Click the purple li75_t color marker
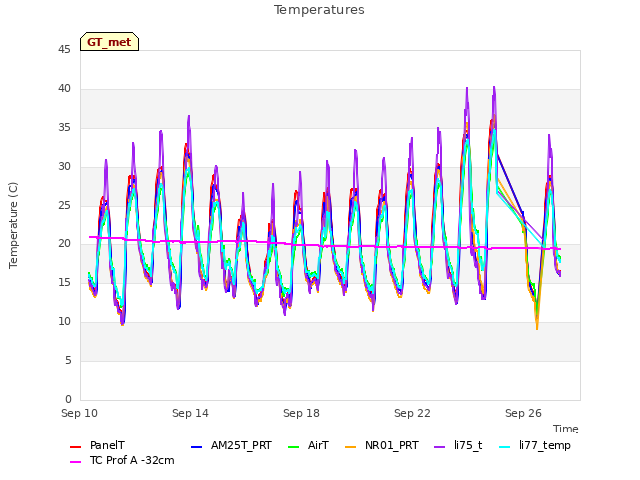 [440, 447]
